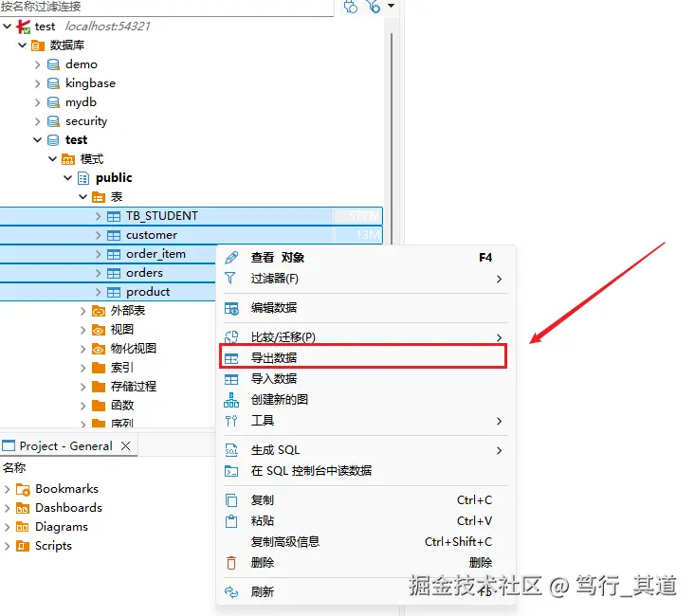This screenshot has width=695, height=616.
Task: Close the Project - General tab
Action: (x=126, y=445)
